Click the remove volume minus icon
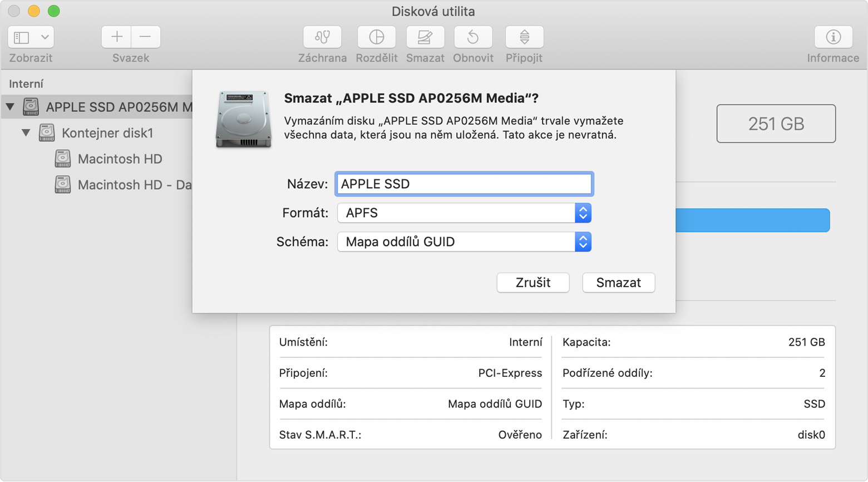 (146, 37)
